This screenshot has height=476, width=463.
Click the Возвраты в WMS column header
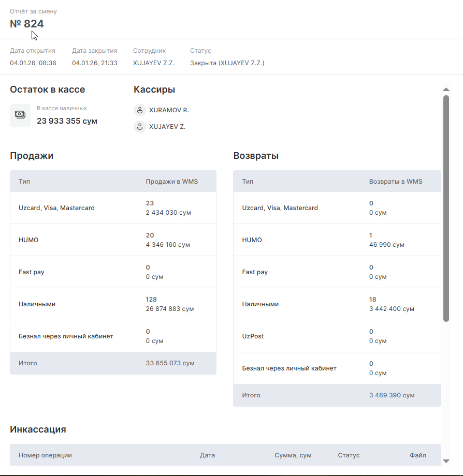click(x=396, y=182)
